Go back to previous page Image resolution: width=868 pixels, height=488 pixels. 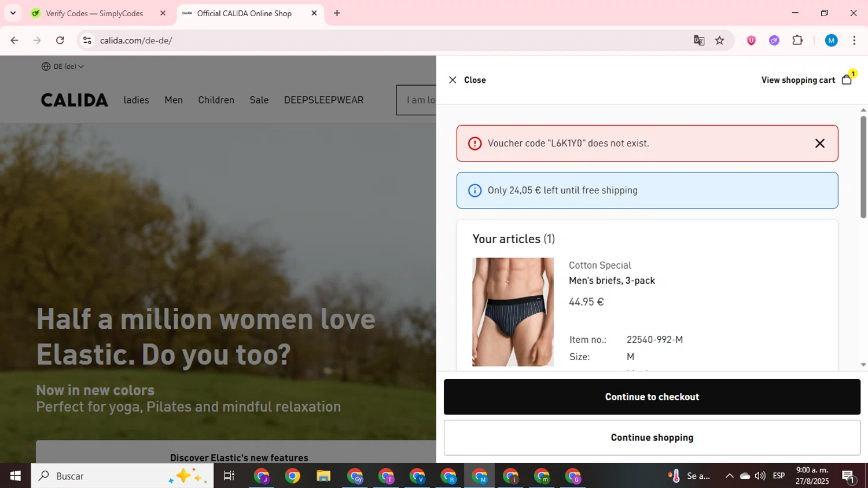[14, 41]
